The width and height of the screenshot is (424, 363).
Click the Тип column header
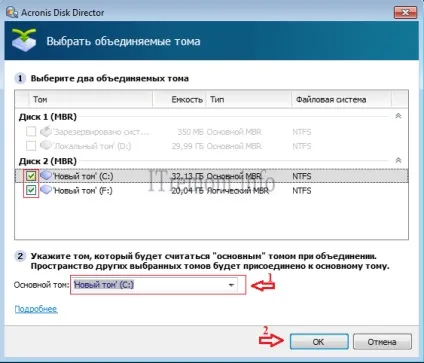click(249, 99)
